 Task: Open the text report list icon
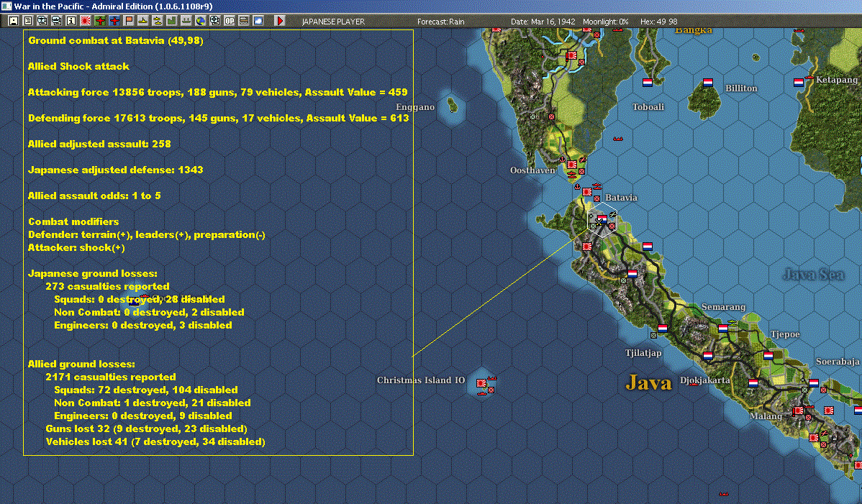tap(28, 21)
